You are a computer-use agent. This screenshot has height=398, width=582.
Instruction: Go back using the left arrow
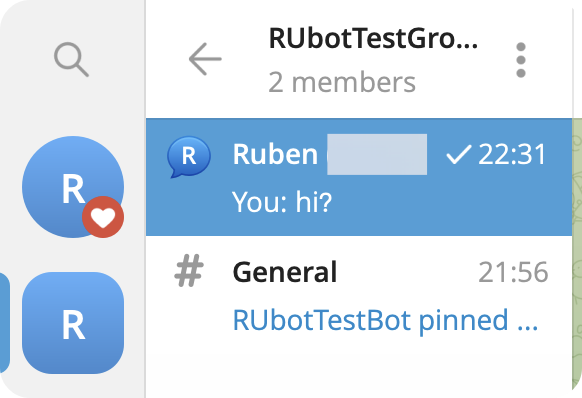click(205, 59)
